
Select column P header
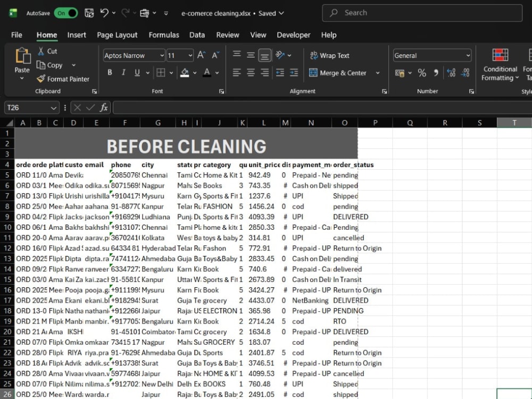pyautogui.click(x=375, y=123)
